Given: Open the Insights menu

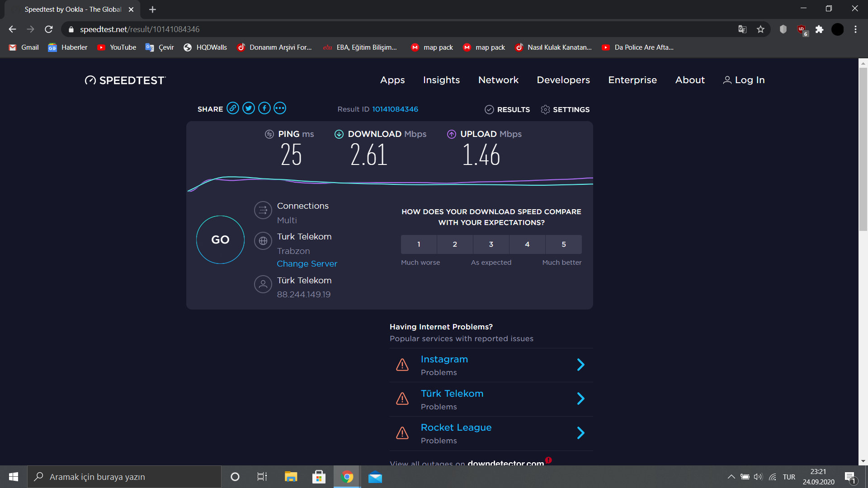Looking at the screenshot, I should (441, 80).
